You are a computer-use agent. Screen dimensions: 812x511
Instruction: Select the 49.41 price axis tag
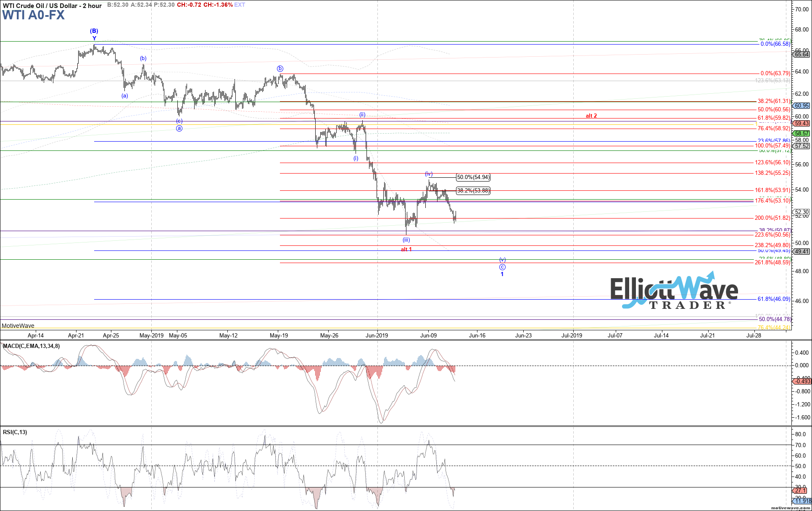[x=801, y=251]
